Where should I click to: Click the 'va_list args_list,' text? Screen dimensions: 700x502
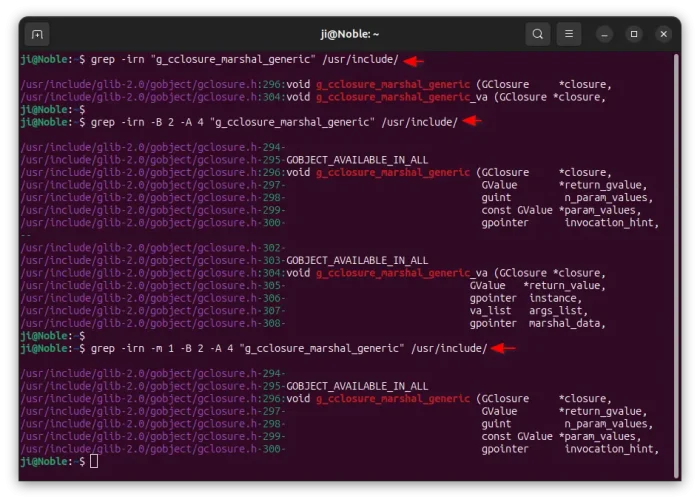528,311
